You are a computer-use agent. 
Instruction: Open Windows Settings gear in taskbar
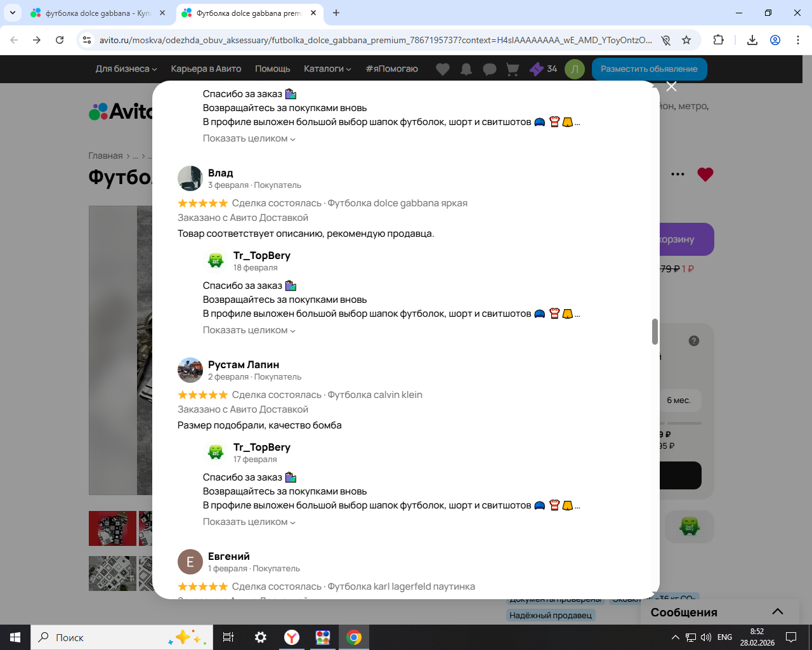click(261, 637)
